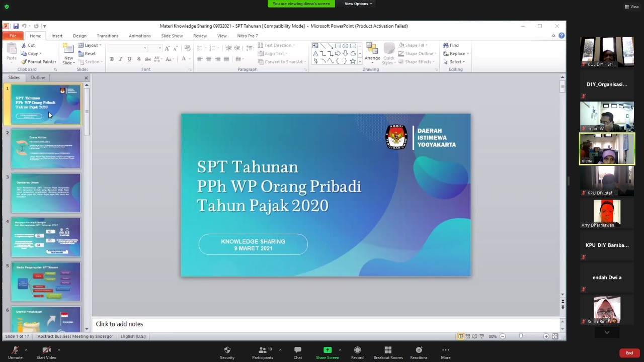Start Video in Zoom toolbar

point(46,352)
